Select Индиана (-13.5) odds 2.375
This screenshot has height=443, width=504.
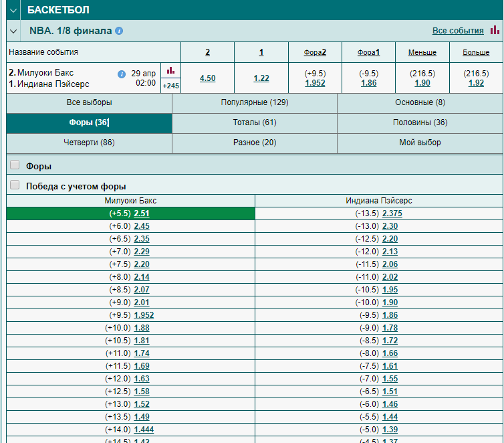392,213
